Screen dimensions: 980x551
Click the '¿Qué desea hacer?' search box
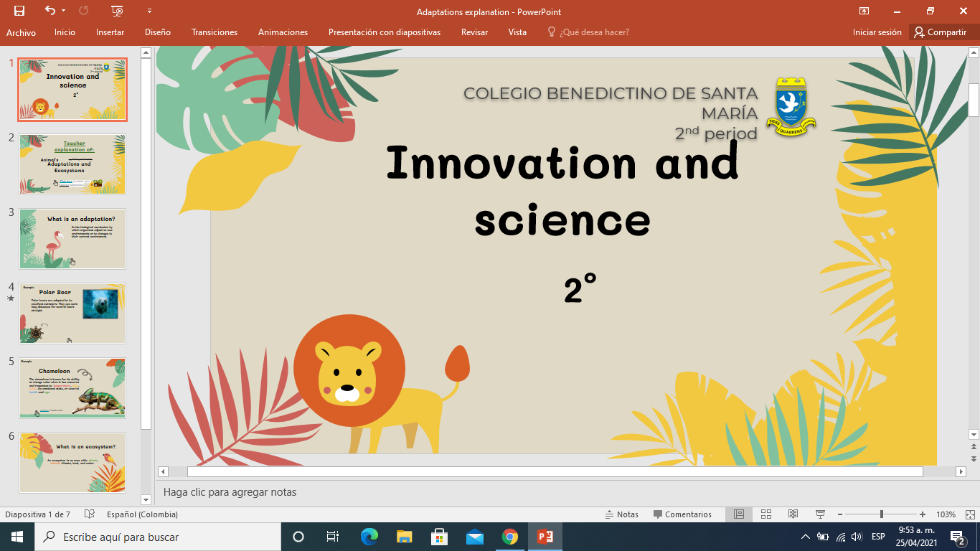(588, 32)
